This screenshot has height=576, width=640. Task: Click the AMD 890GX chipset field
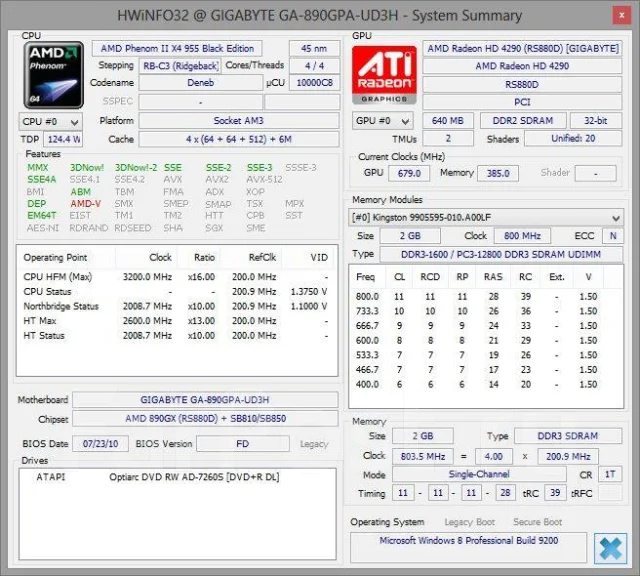click(x=205, y=419)
